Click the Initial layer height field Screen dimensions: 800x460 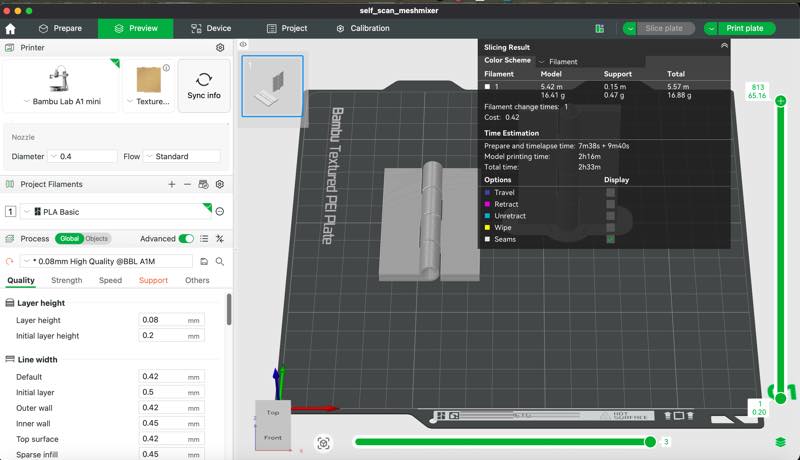click(171, 336)
